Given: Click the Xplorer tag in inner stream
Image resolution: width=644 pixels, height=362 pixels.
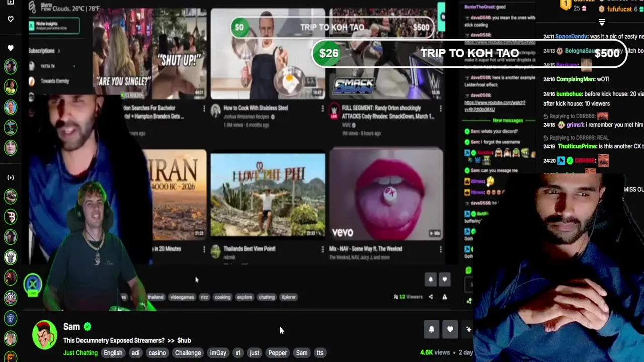Looking at the screenshot, I should pos(288,297).
